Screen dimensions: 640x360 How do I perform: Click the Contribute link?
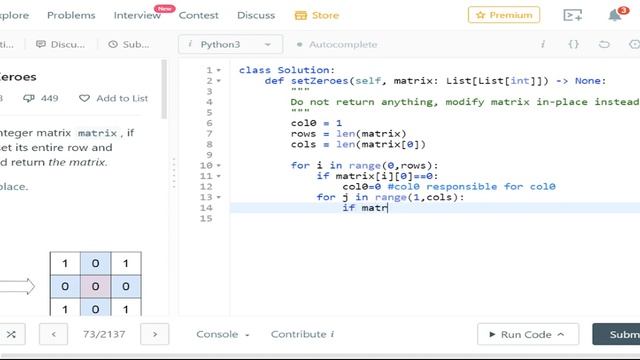tap(302, 334)
